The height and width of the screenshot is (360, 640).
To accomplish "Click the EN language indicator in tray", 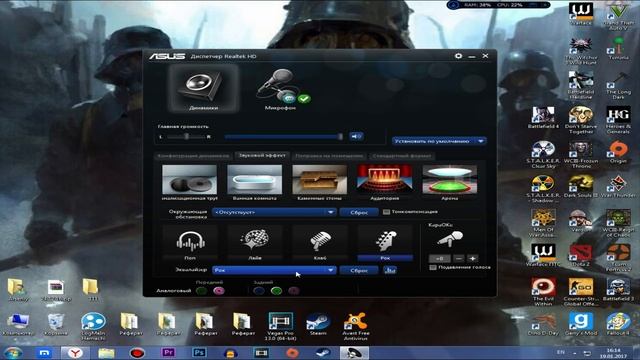I will [x=560, y=352].
